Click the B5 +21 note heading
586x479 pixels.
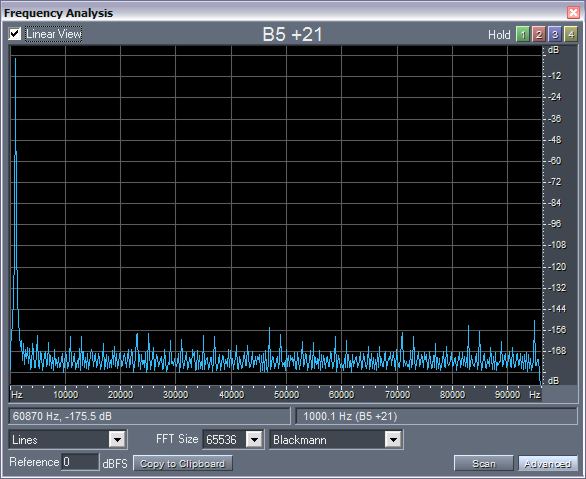(x=293, y=34)
